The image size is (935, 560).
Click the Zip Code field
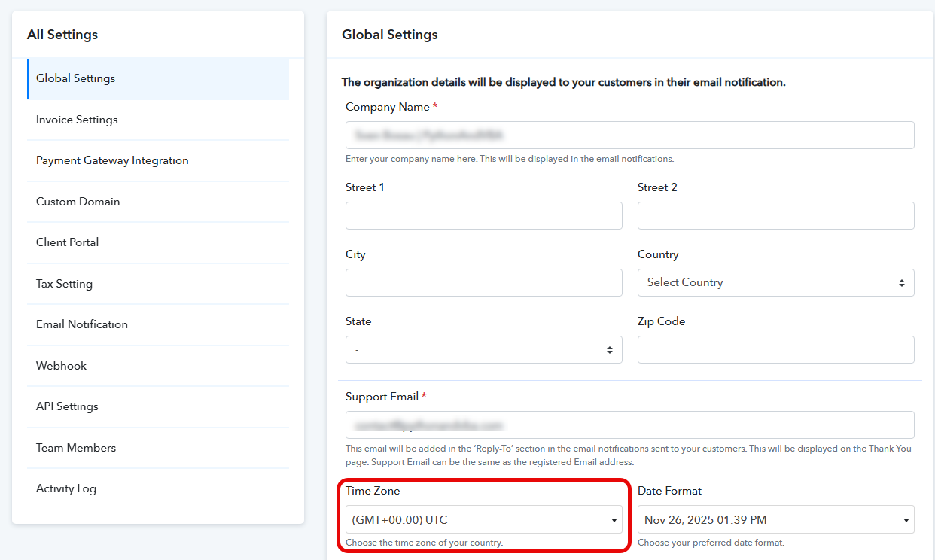(x=775, y=350)
